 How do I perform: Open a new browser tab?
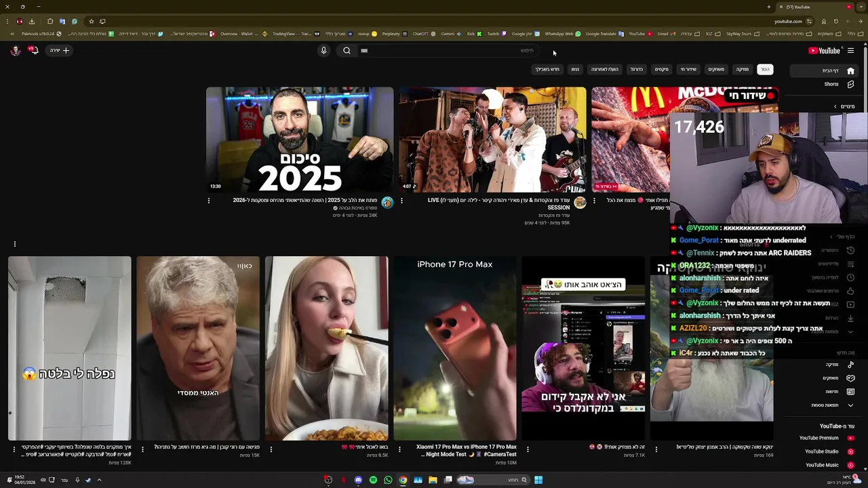pos(769,7)
